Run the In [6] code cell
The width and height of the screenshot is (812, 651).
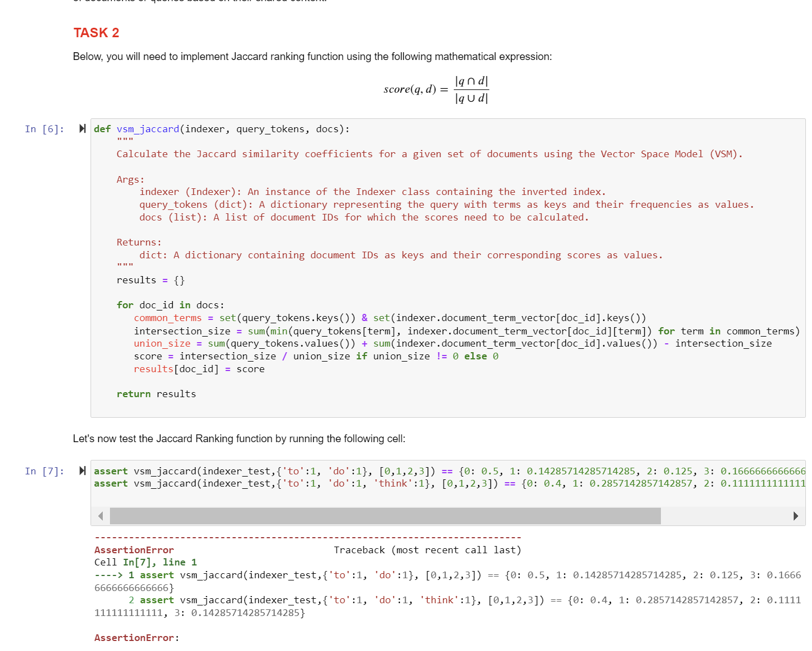pos(82,128)
